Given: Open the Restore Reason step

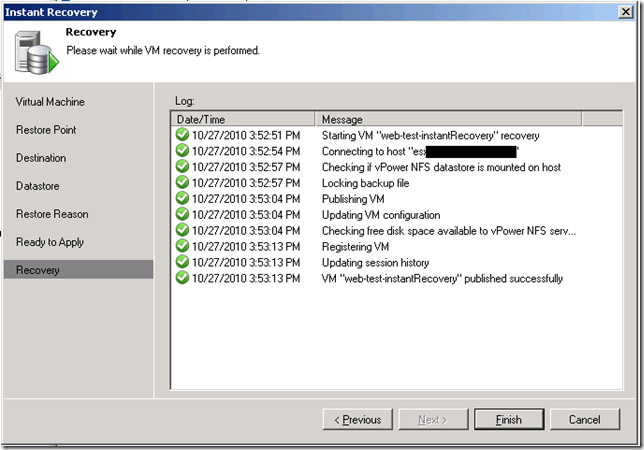Looking at the screenshot, I should click(x=52, y=214).
